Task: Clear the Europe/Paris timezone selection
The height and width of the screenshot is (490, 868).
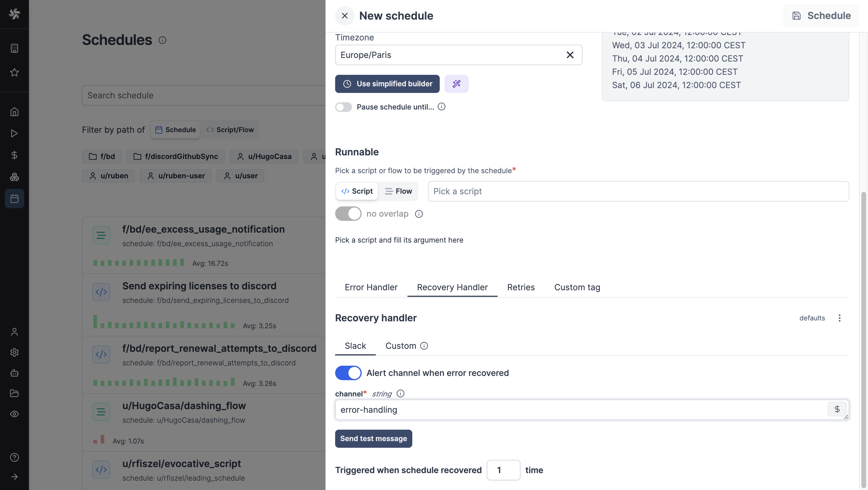Action: coord(570,55)
